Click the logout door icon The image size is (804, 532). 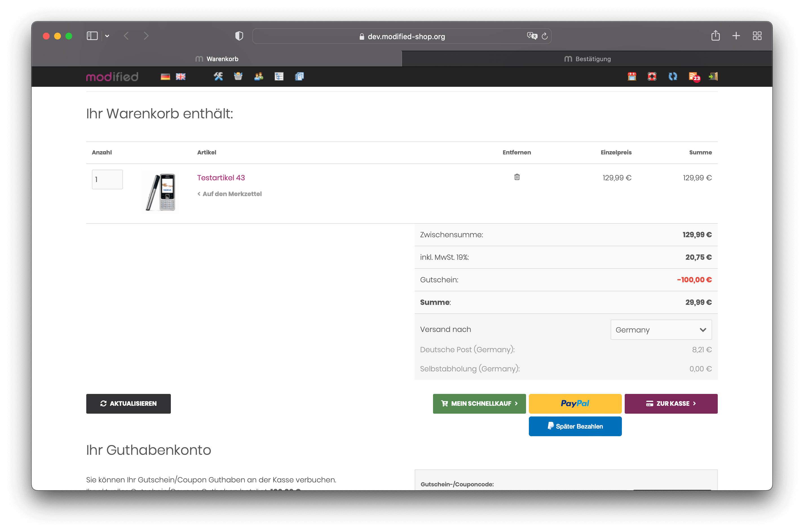(x=713, y=77)
